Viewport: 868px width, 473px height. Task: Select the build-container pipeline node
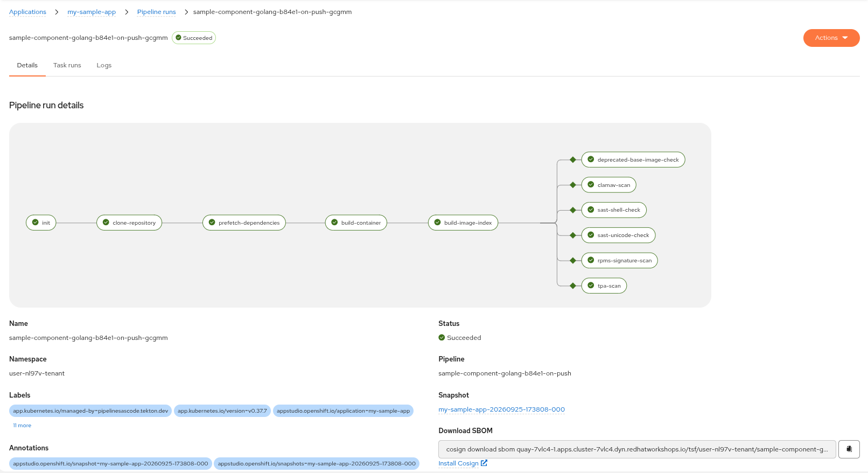356,222
